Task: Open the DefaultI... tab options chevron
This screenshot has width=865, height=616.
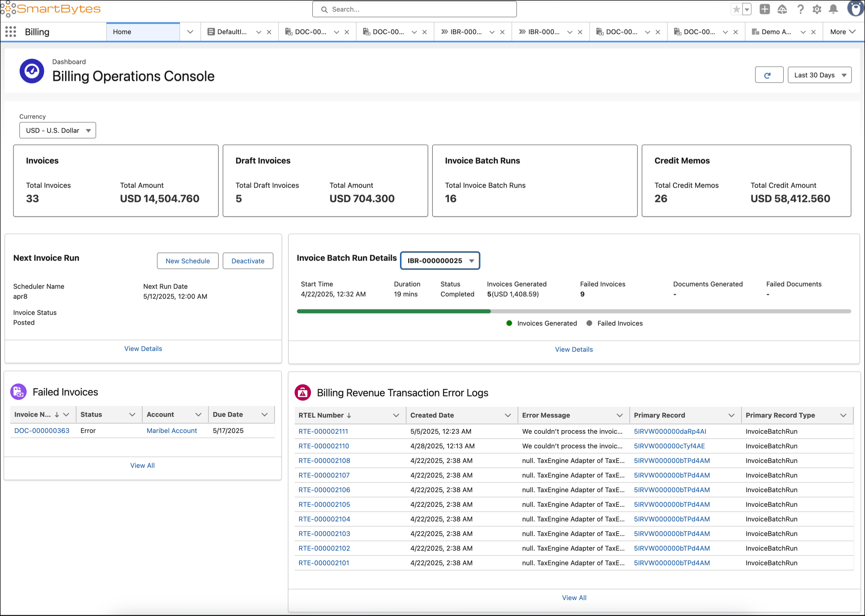Action: click(259, 32)
